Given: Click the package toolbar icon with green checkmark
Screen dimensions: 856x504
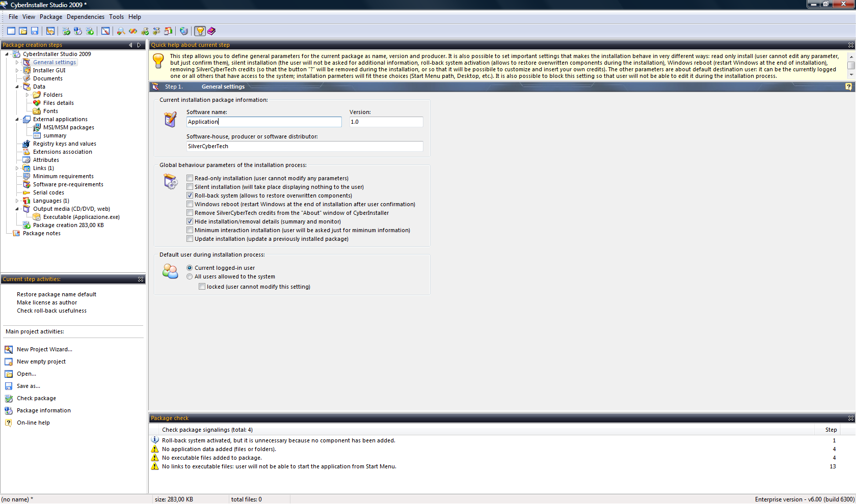Looking at the screenshot, I should coord(66,31).
